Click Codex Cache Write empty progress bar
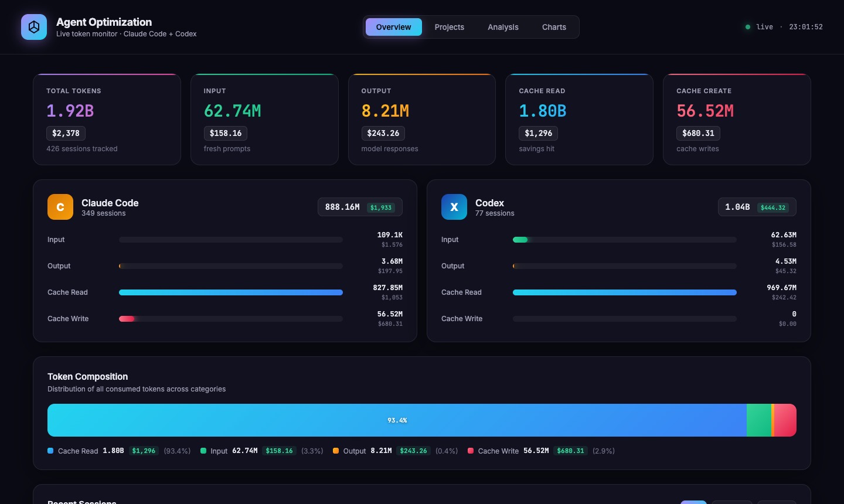 625,319
